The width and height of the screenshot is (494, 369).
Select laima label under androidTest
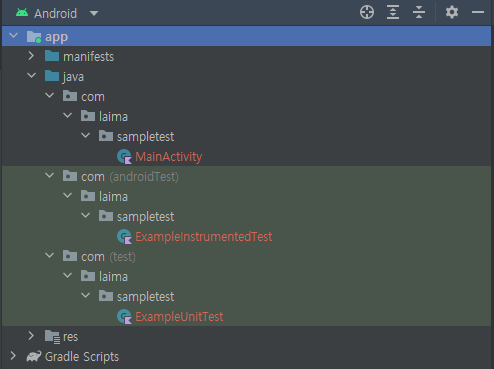[113, 197]
